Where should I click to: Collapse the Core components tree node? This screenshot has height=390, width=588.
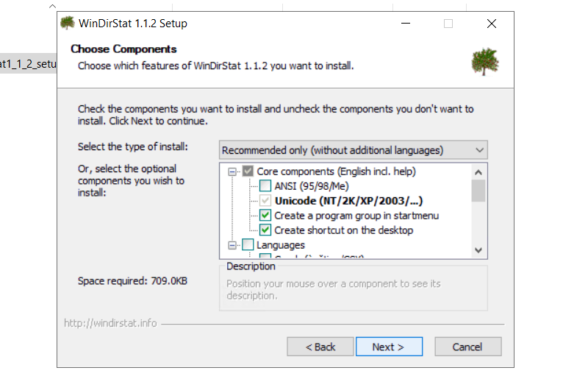[x=232, y=172]
